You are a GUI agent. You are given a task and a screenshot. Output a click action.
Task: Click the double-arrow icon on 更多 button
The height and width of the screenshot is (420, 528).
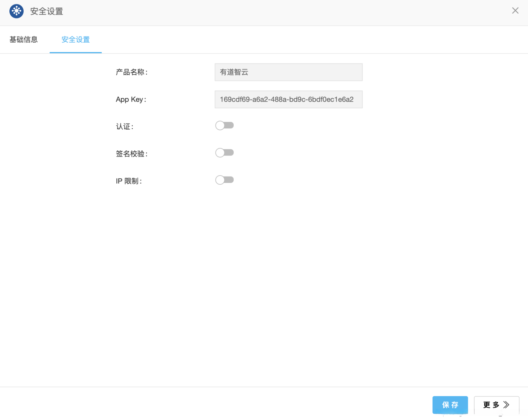506,404
